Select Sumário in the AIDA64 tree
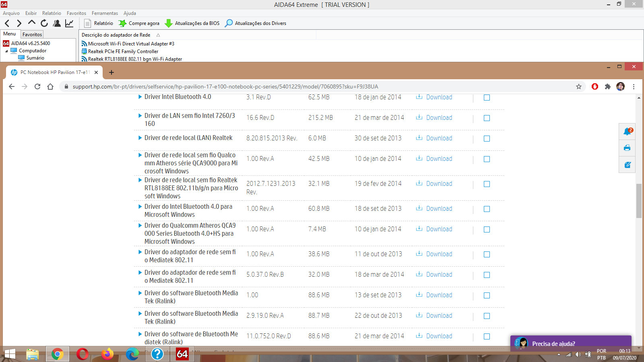This screenshot has height=362, width=644. click(35, 58)
